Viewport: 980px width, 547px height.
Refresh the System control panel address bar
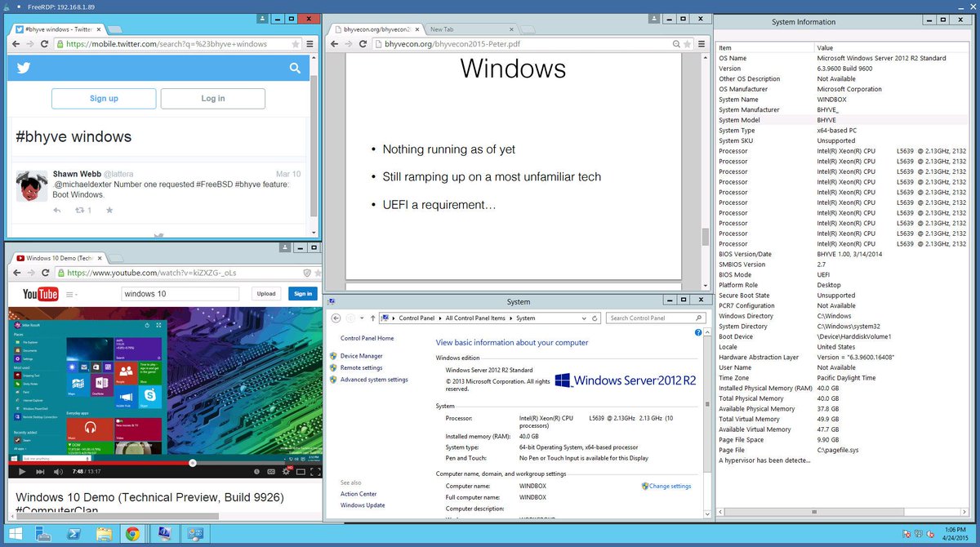click(x=596, y=318)
